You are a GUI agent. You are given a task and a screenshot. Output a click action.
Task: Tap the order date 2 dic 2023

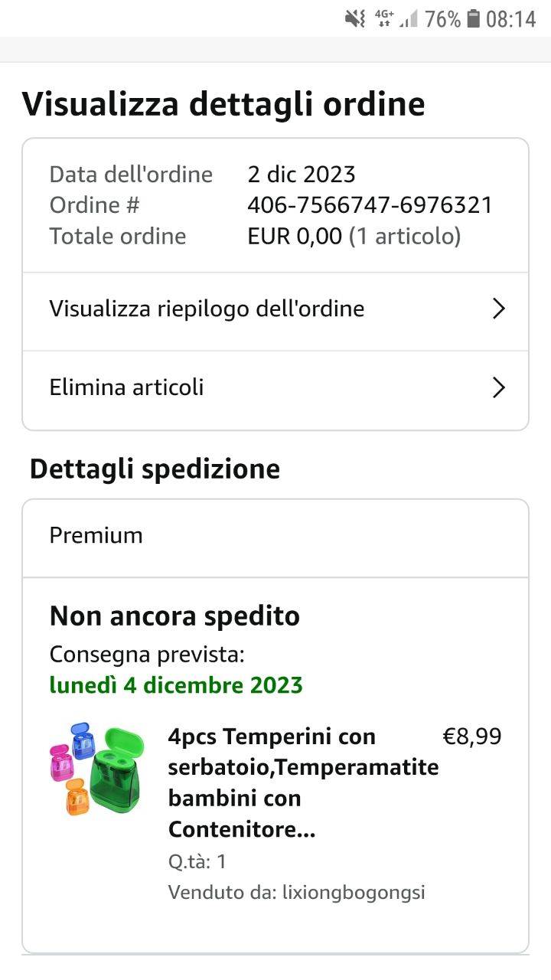coord(302,174)
